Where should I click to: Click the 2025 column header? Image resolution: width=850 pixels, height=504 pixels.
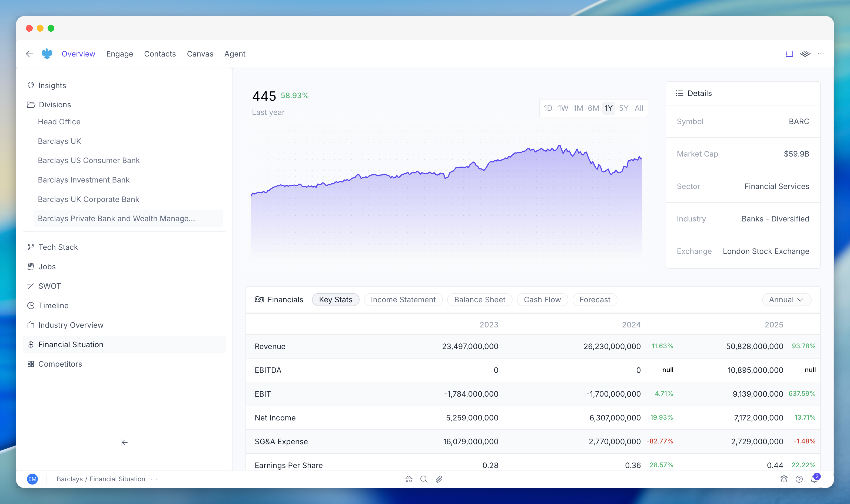pyautogui.click(x=773, y=325)
